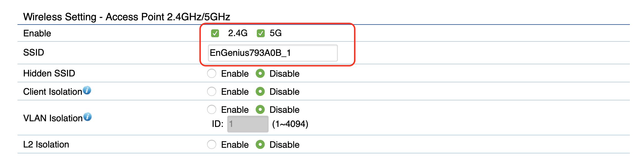The image size is (644, 163).
Task: Select Disable for Client Isolation
Action: point(260,92)
